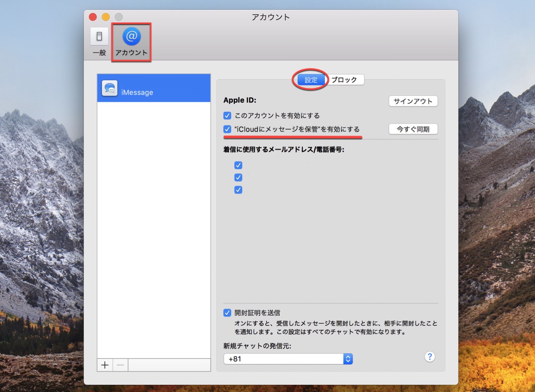Uncheck the first receiving address checkbox
Screen dimensions: 535x392
tap(238, 165)
